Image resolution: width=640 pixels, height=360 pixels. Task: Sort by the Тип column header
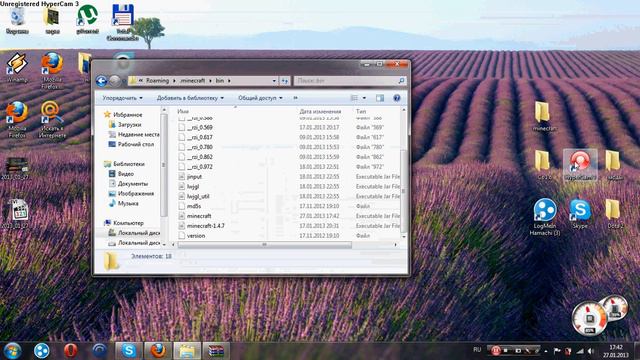coord(361,111)
